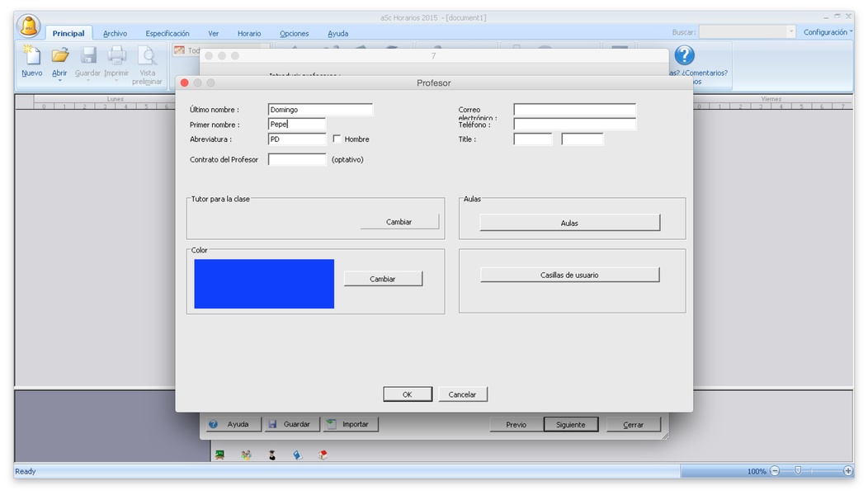
Task: Click the Importar button with icon
Action: pos(348,424)
